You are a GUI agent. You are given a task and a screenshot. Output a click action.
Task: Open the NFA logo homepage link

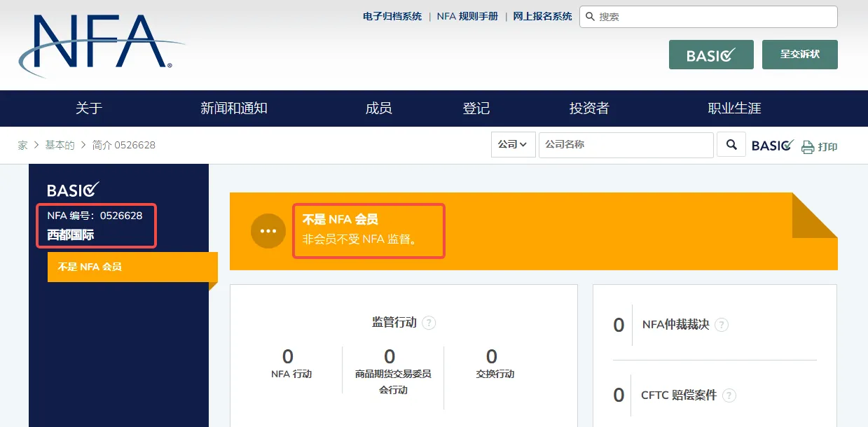[x=102, y=45]
